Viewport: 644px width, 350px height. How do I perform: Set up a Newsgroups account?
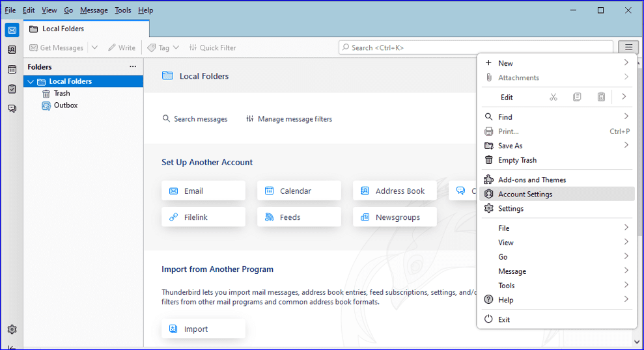point(395,217)
